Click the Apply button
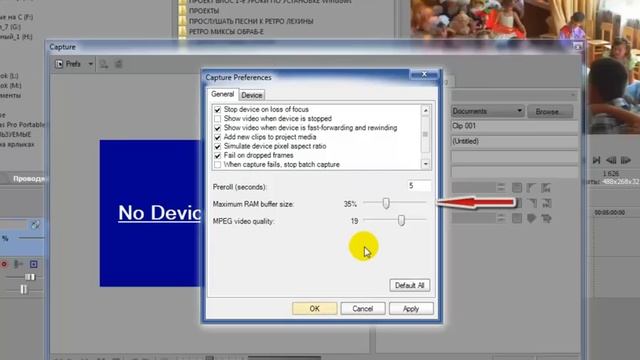 point(411,309)
